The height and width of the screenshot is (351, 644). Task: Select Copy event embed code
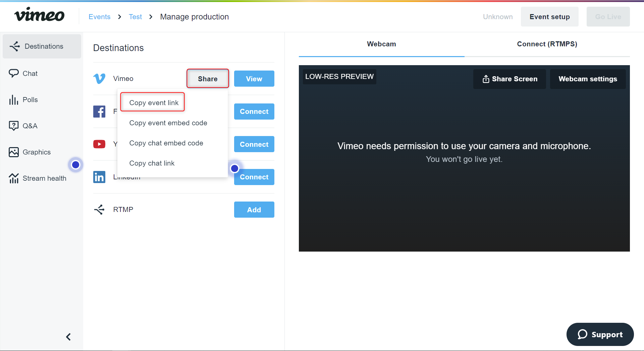pos(168,123)
